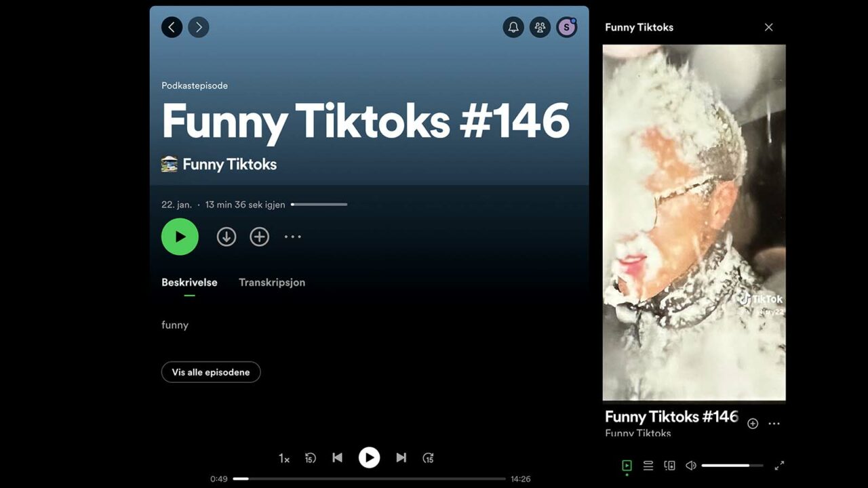The image size is (868, 488).
Task: Click the episode remaining-time progress bar
Action: [x=319, y=204]
